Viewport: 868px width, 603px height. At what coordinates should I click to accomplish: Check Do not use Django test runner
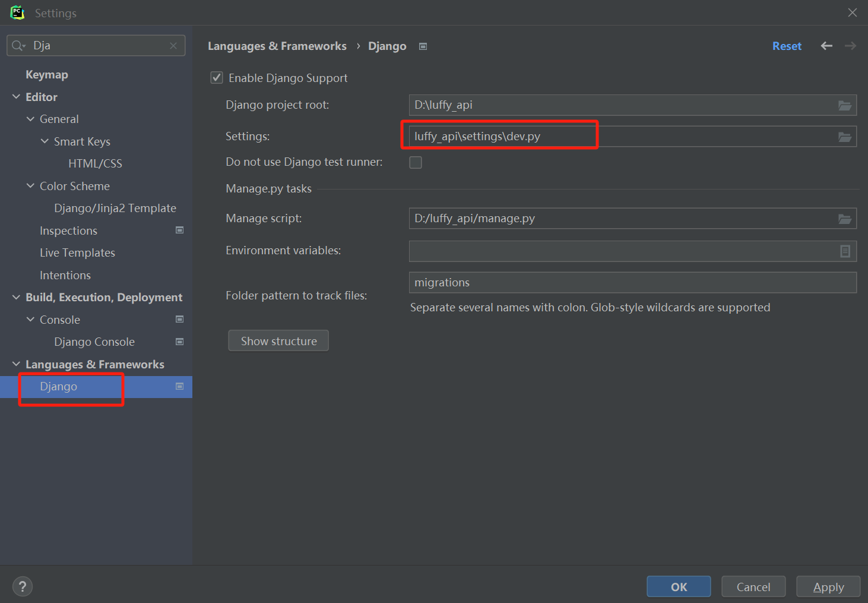tap(416, 162)
